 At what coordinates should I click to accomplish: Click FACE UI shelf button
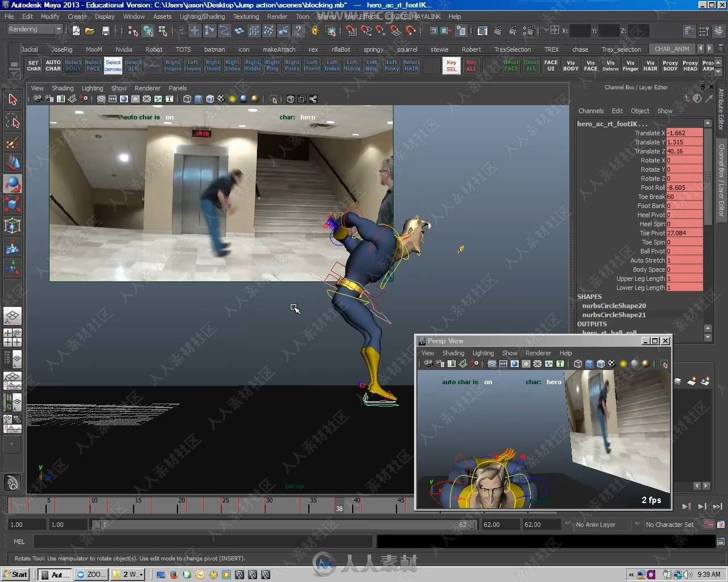click(551, 66)
